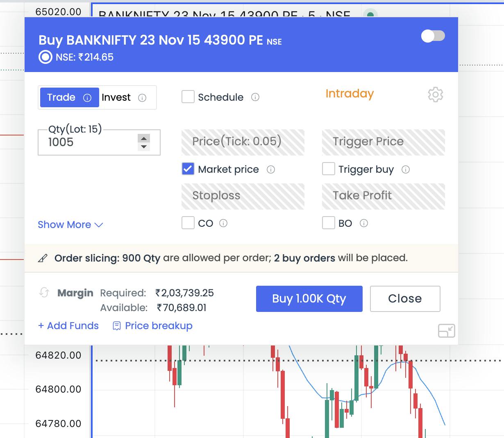Image resolution: width=504 pixels, height=438 pixels.
Task: Minimize order window with shrink icon
Action: tap(446, 331)
